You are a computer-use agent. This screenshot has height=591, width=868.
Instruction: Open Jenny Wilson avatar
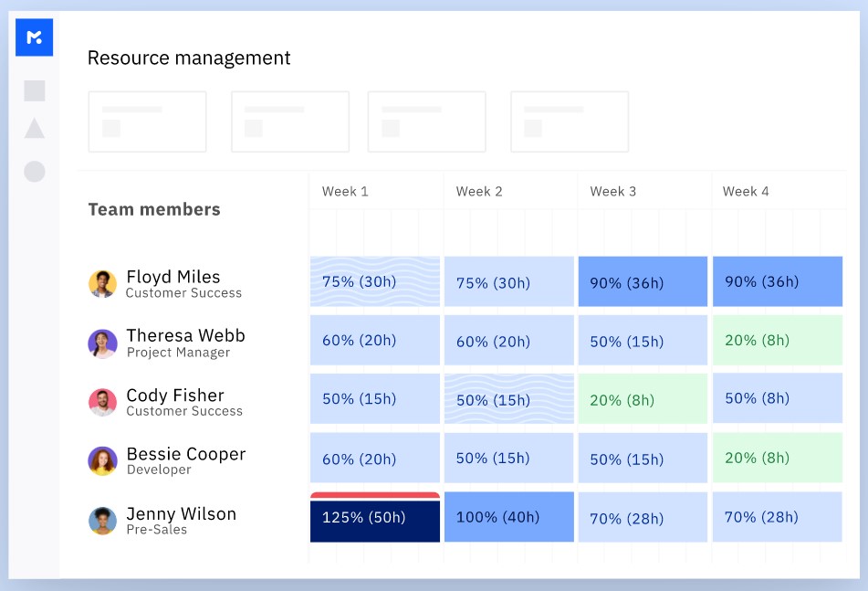click(102, 521)
